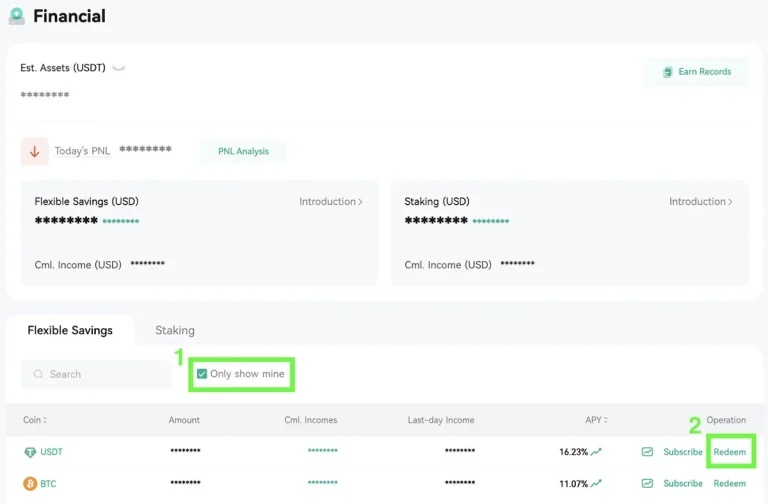Viewport: 768px width, 504px height.
Task: Open BTC chart icon in Operation column
Action: [647, 484]
